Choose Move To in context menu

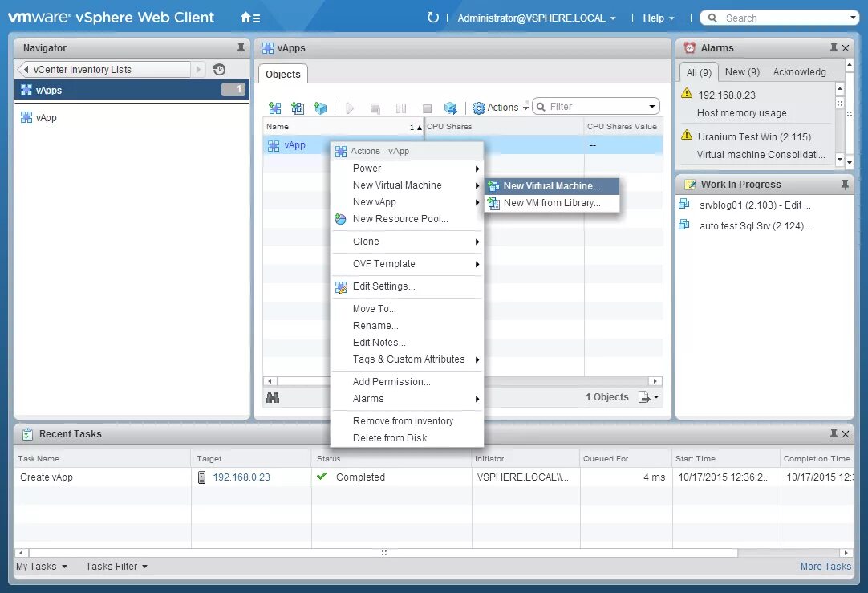(407, 308)
